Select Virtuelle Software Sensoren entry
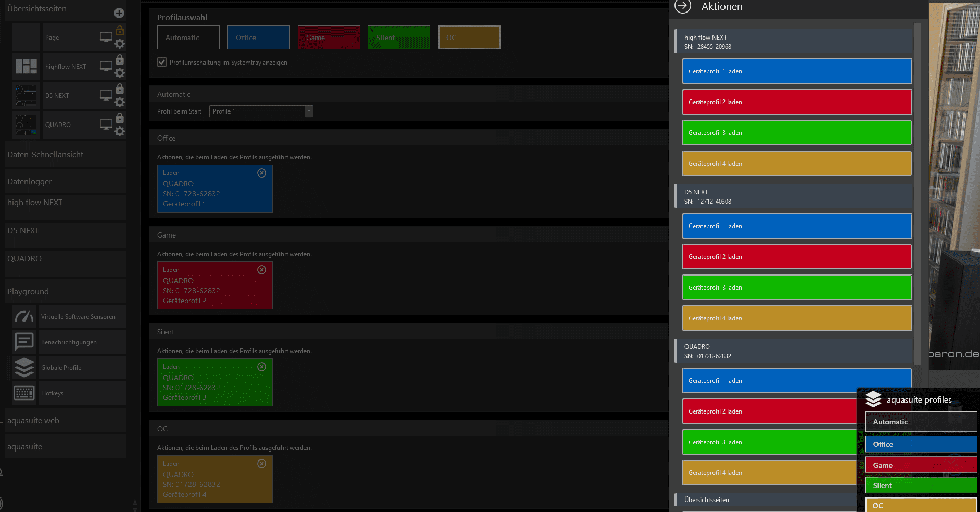The image size is (980, 512). point(82,317)
